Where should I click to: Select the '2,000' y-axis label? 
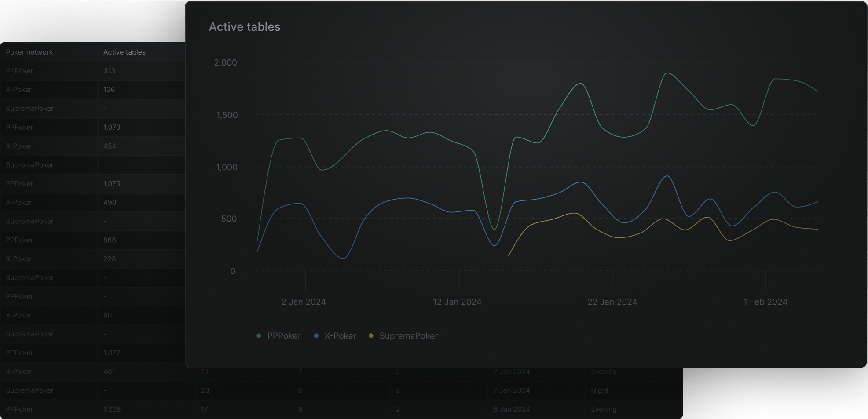(x=225, y=62)
